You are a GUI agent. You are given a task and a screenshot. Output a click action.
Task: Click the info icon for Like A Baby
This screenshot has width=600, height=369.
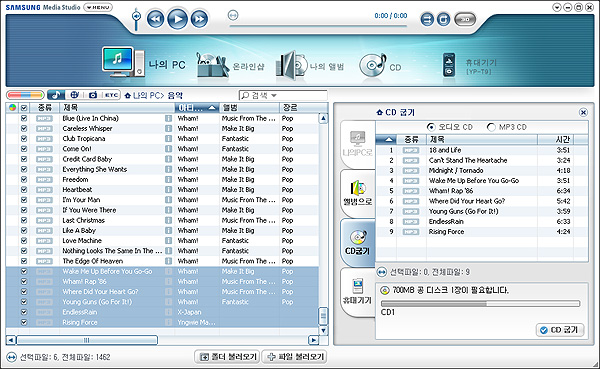(168, 230)
